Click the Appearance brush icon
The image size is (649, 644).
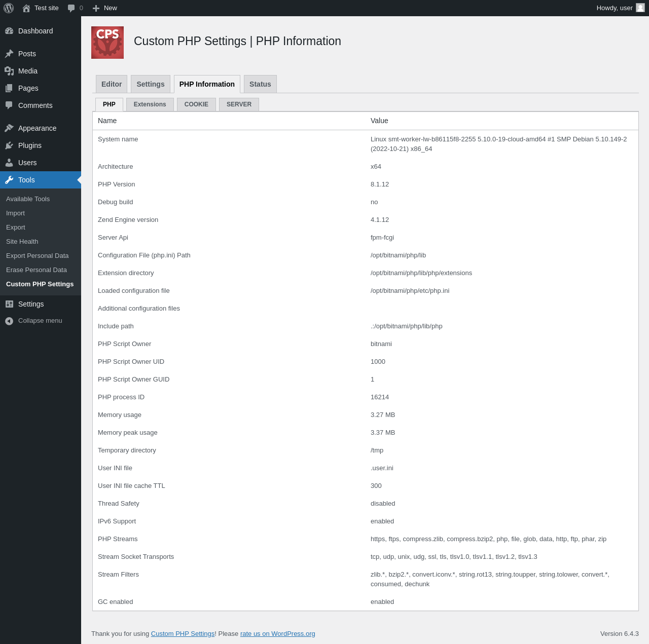(9, 128)
